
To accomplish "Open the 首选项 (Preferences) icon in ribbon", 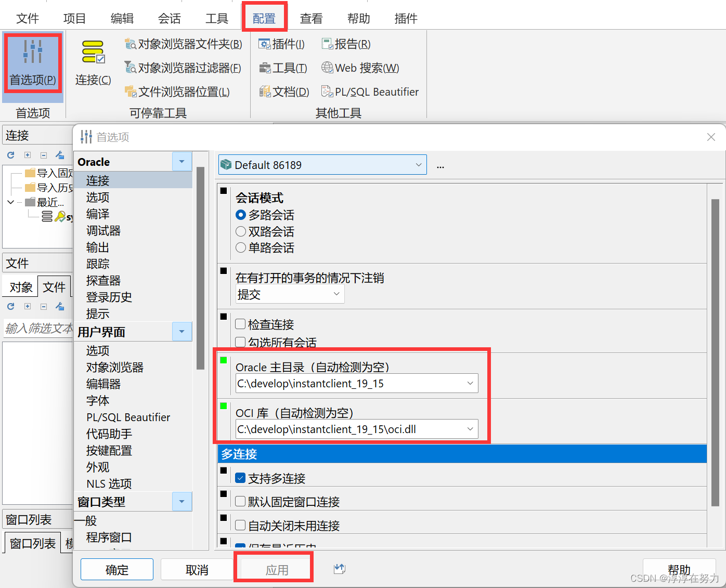I will (x=32, y=62).
